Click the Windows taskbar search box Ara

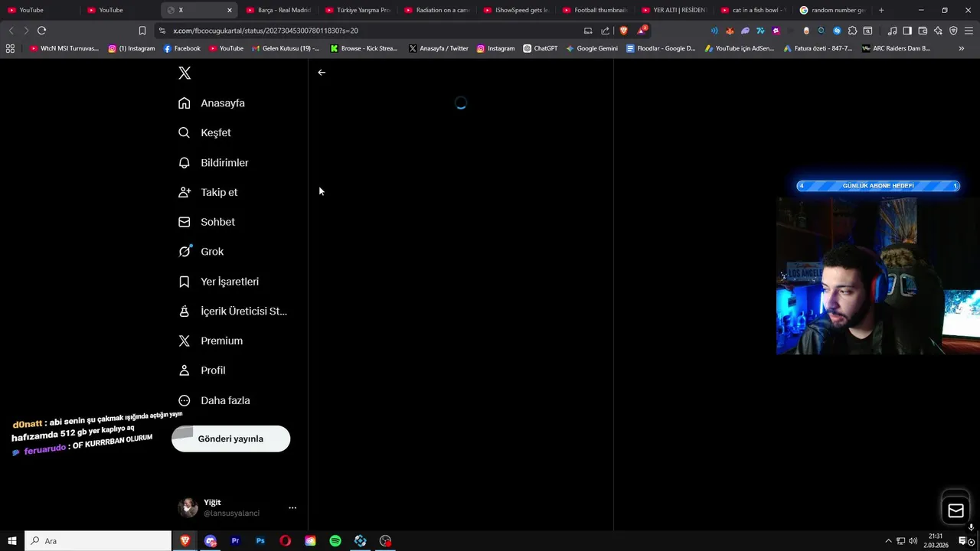pos(98,541)
